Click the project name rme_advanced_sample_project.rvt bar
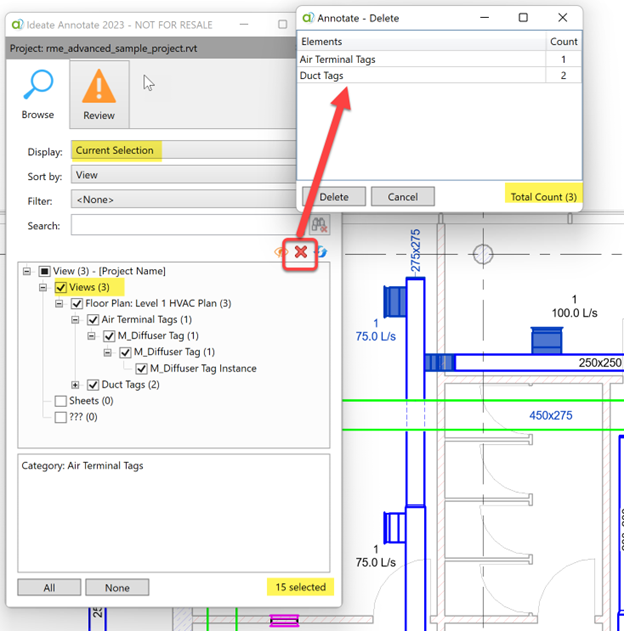This screenshot has width=624, height=631. (152, 48)
